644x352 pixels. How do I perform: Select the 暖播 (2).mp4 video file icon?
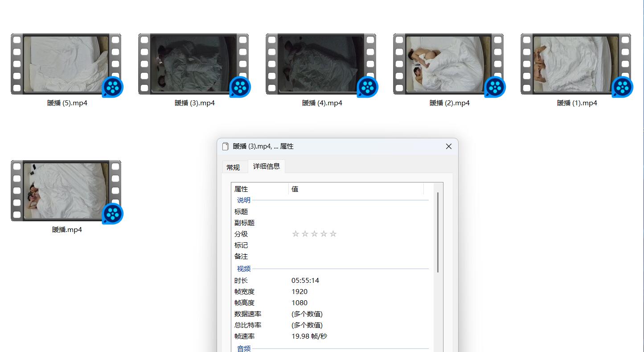click(448, 64)
